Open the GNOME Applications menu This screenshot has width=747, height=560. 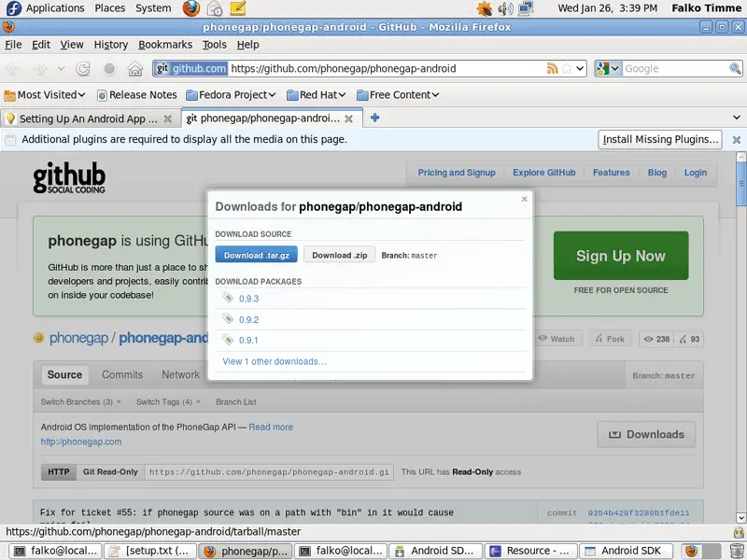(46, 8)
